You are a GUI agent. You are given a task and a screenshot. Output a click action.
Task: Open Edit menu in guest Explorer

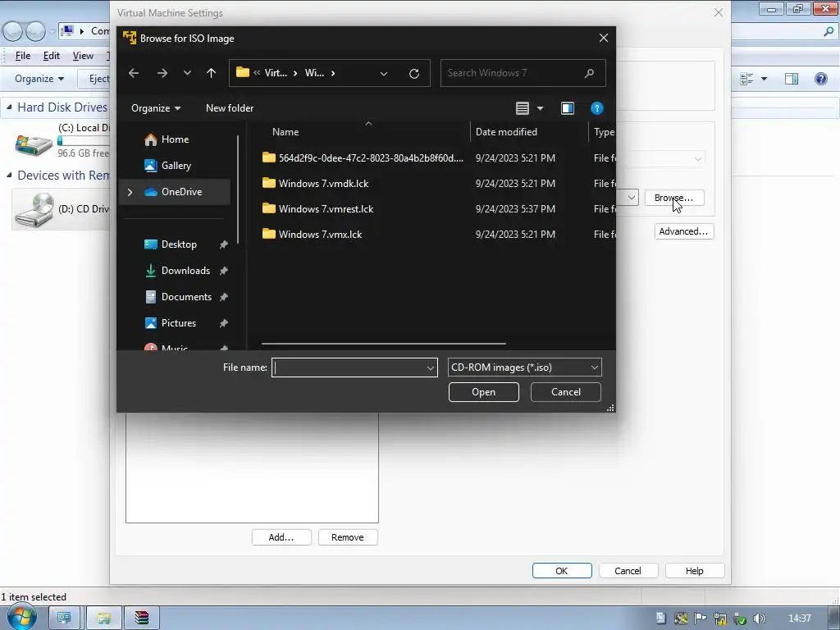[52, 56]
